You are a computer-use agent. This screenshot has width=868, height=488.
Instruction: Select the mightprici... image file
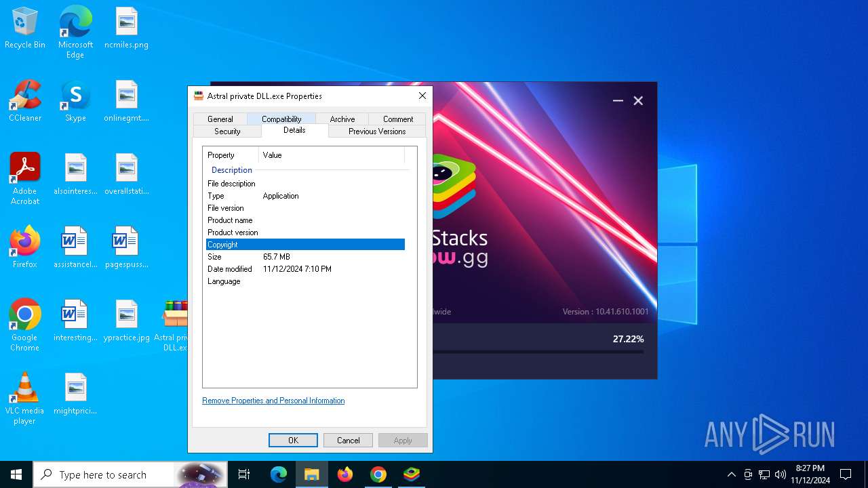coord(75,394)
